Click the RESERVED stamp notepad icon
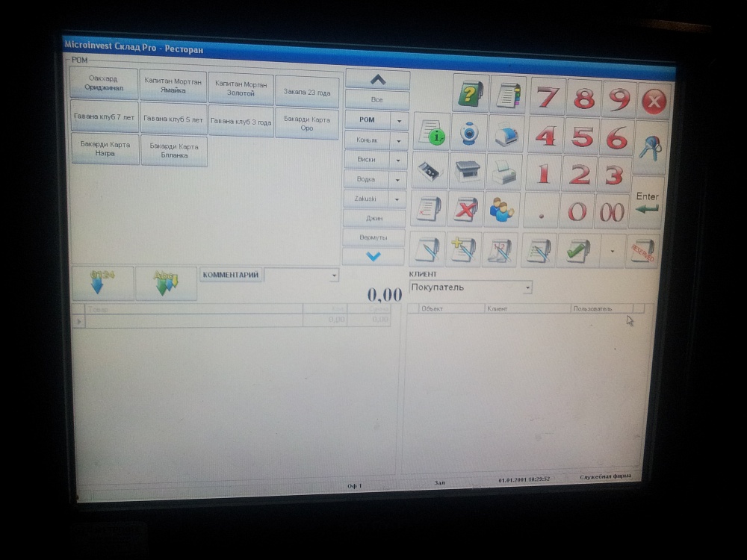 tap(642, 251)
